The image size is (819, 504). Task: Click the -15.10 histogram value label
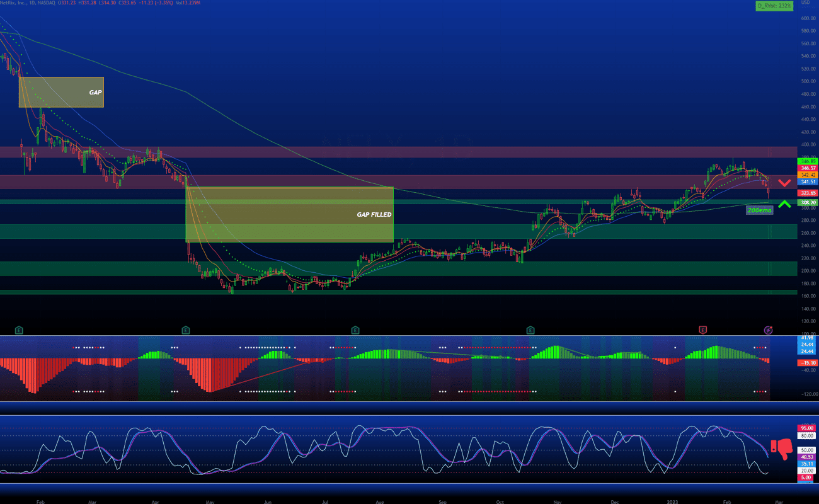pos(808,363)
